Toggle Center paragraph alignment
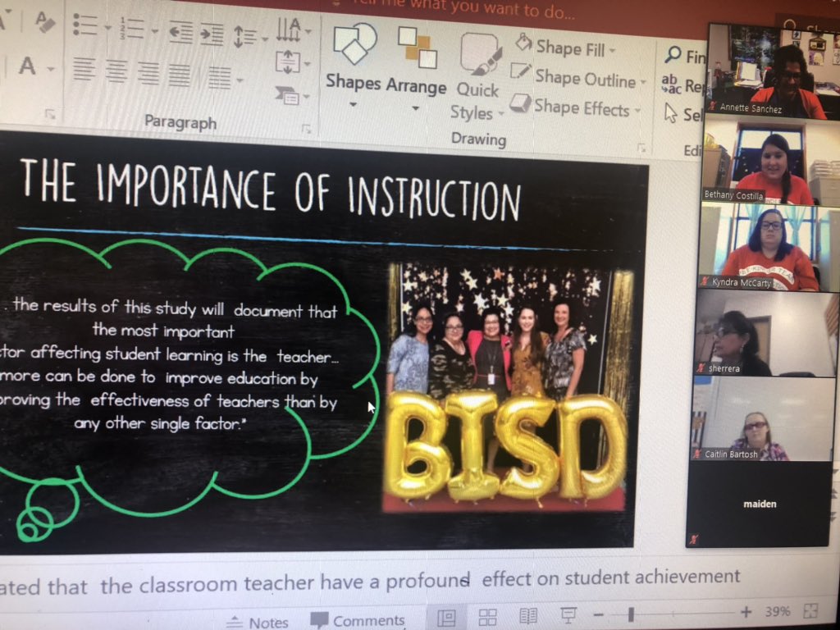This screenshot has width=840, height=630. pyautogui.click(x=116, y=71)
